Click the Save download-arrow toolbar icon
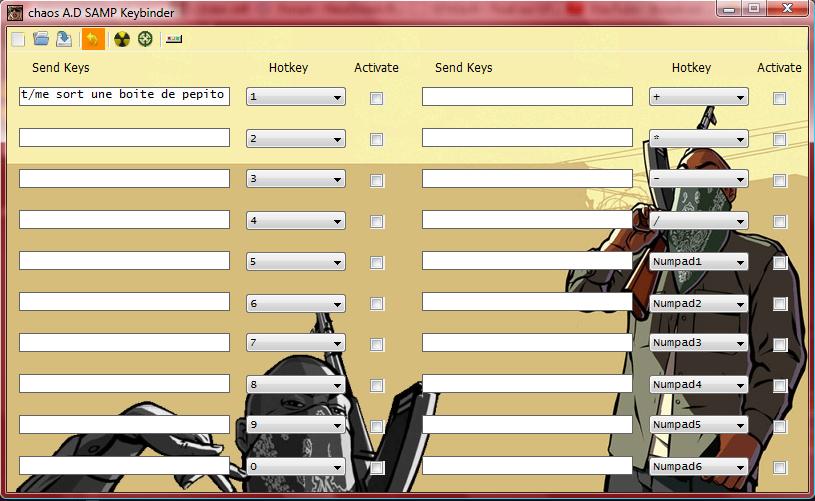The height and width of the screenshot is (501, 815). coord(64,39)
